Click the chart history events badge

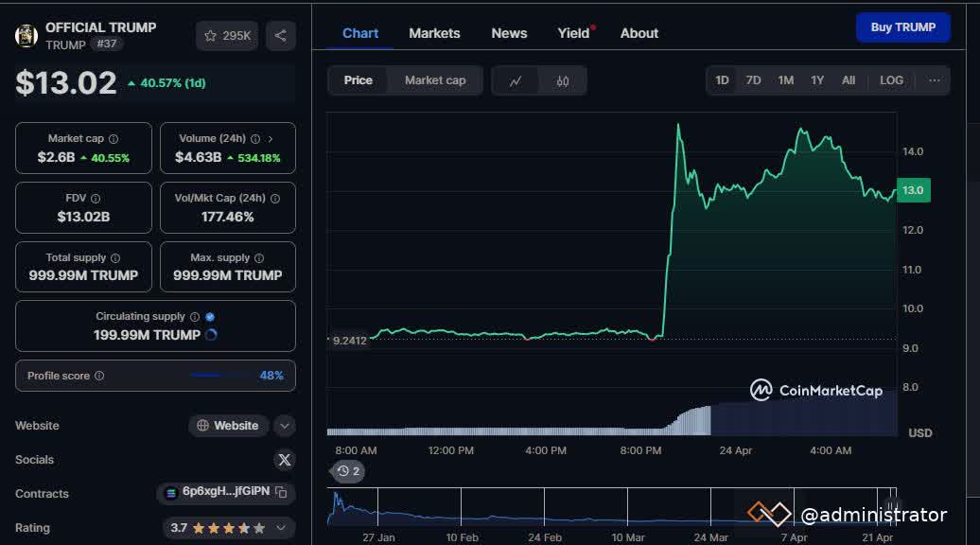click(x=348, y=471)
